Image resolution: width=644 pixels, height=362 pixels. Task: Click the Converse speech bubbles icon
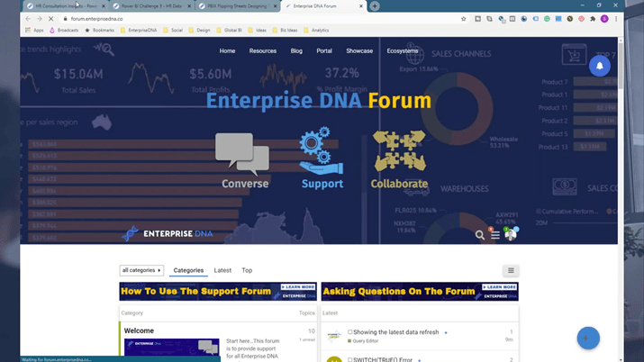242,154
